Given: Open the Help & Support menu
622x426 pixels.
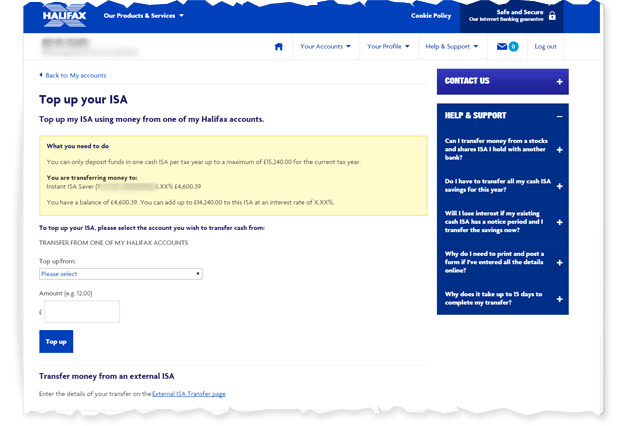Looking at the screenshot, I should (451, 46).
